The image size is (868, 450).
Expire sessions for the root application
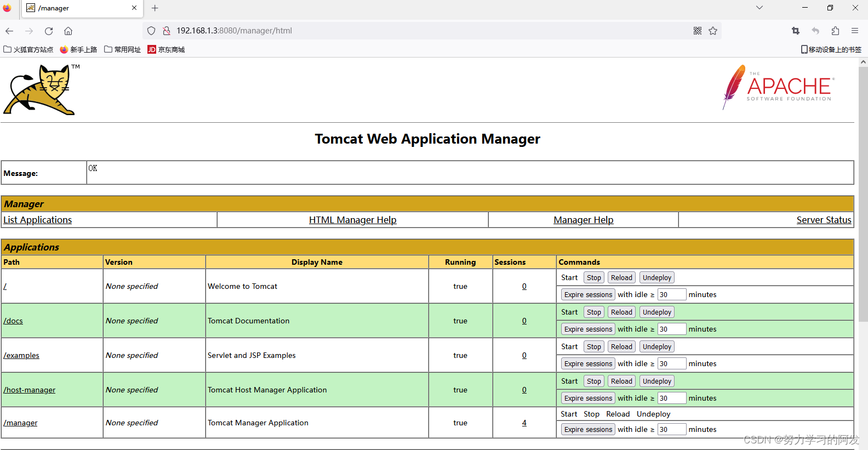588,295
